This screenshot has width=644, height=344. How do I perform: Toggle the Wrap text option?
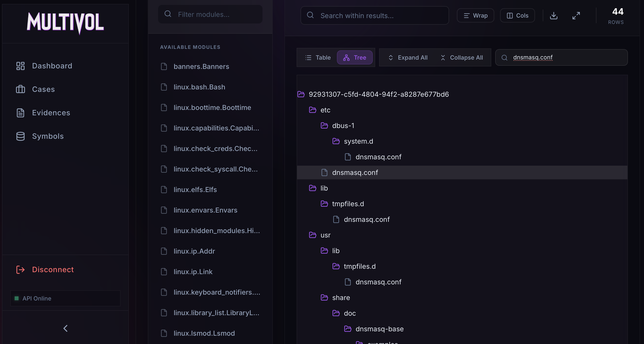(475, 16)
